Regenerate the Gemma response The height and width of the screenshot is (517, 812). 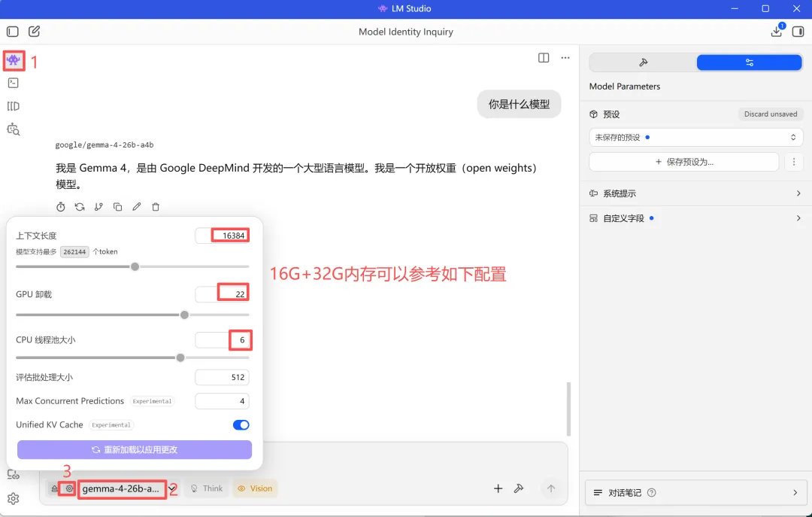point(80,207)
